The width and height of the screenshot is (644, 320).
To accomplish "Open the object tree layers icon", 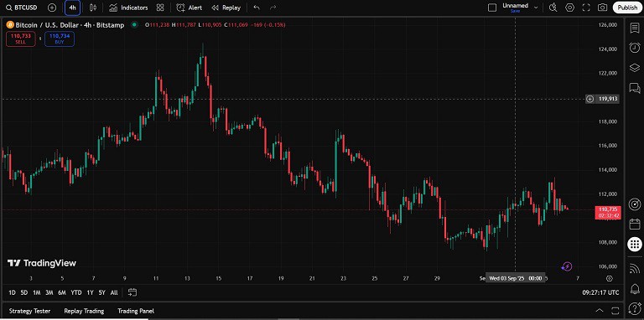I will point(635,68).
